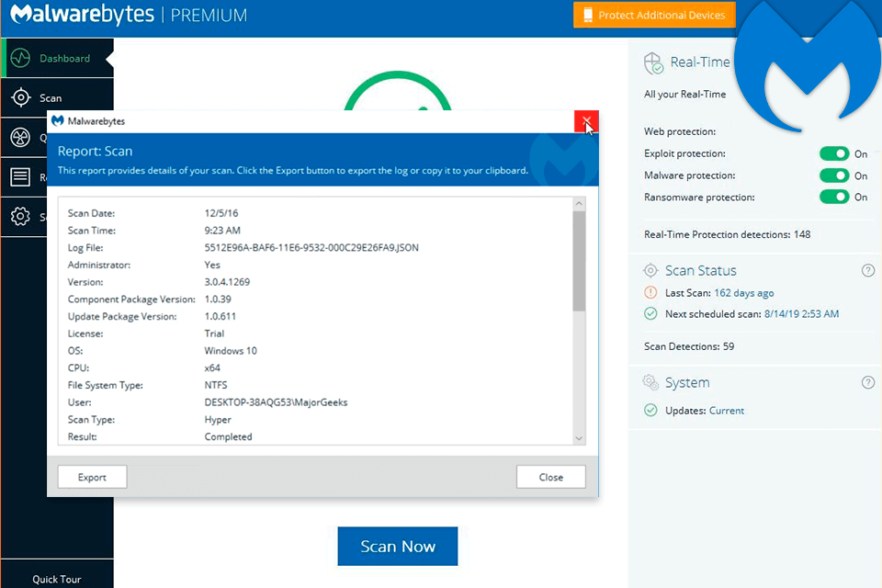Screen dimensions: 882x588
Task: Open help for System section
Action: click(x=868, y=382)
